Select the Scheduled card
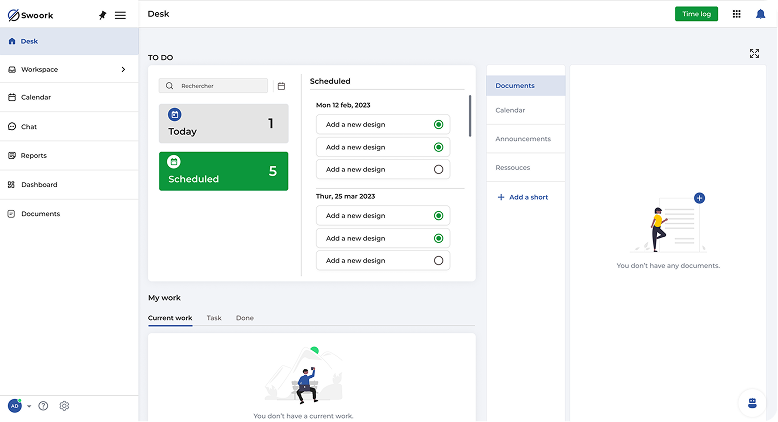Viewport: 778px width, 422px height. pos(223,171)
